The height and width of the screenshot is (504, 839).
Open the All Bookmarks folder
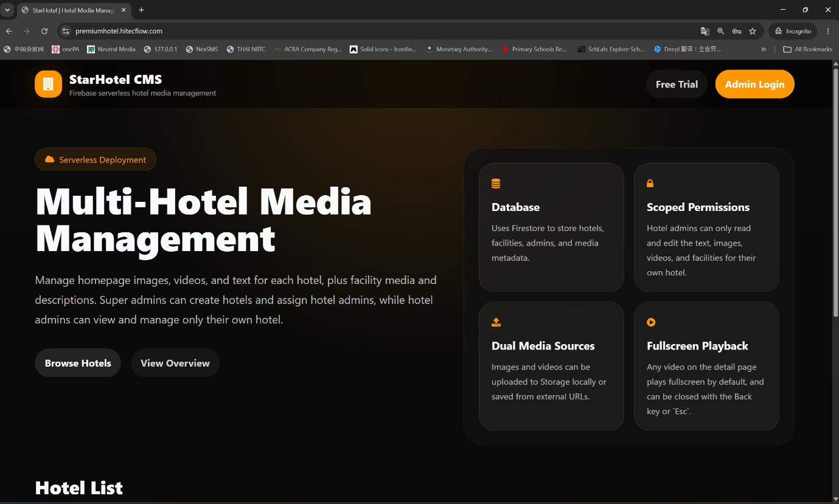(x=807, y=49)
